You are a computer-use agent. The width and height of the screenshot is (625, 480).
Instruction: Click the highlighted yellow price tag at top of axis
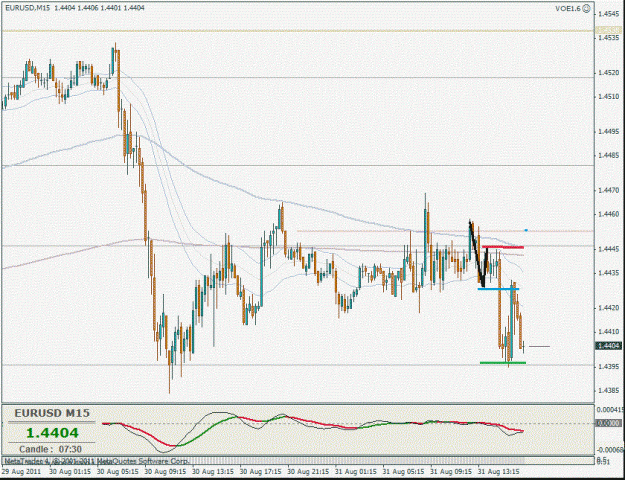coord(608,30)
